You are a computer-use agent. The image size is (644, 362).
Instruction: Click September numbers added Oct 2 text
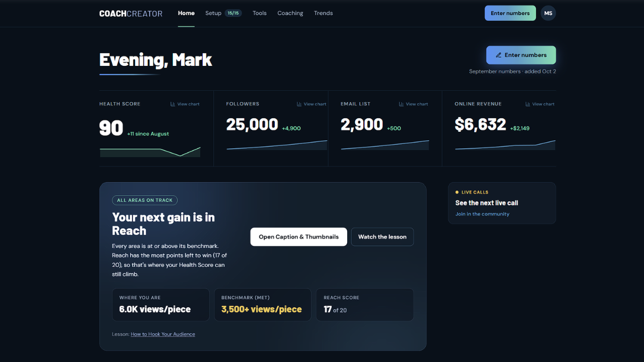(512, 71)
